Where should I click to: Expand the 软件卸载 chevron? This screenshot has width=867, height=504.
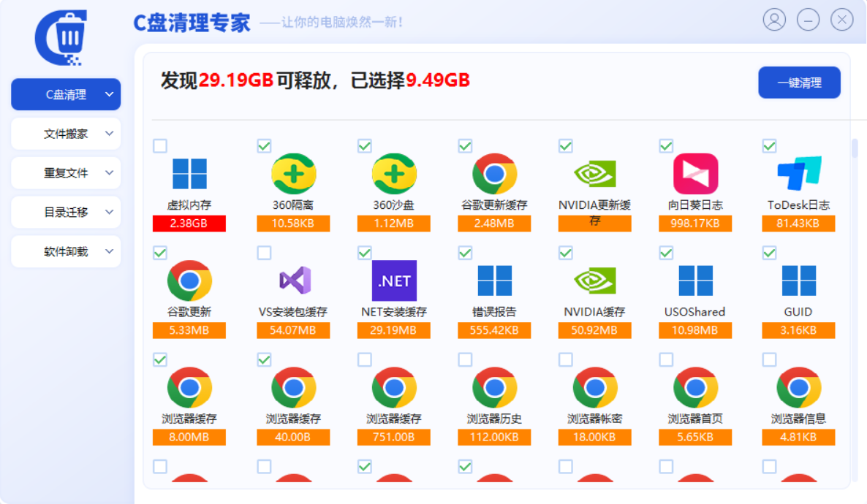click(110, 251)
